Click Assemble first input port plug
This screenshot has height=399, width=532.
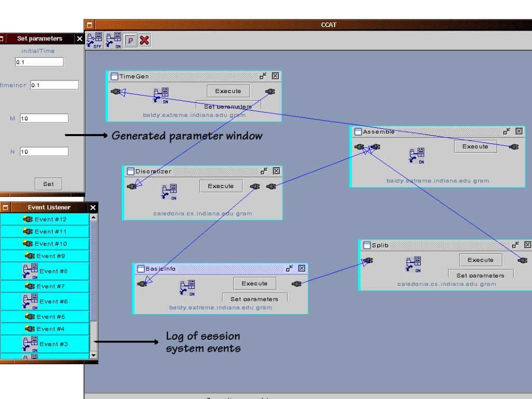coord(359,147)
